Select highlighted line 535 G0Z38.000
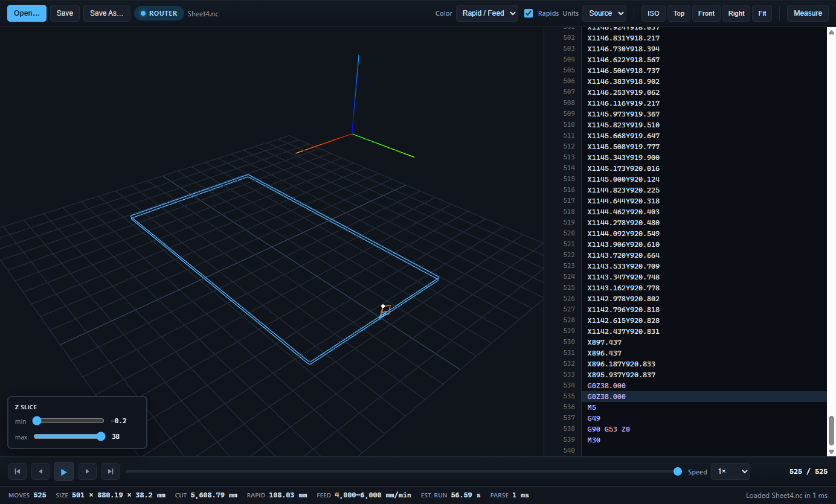Screen dimensions: 836x504 click(x=704, y=397)
